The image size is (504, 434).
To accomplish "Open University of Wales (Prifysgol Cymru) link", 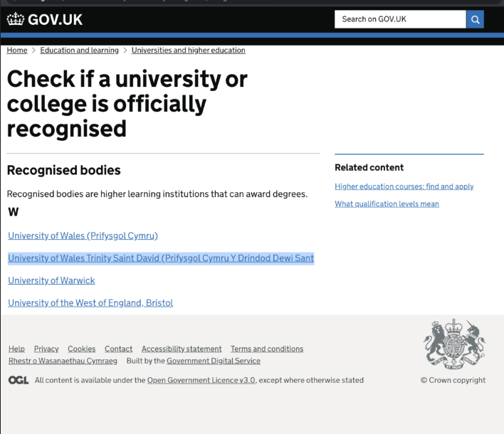I will pyautogui.click(x=83, y=235).
